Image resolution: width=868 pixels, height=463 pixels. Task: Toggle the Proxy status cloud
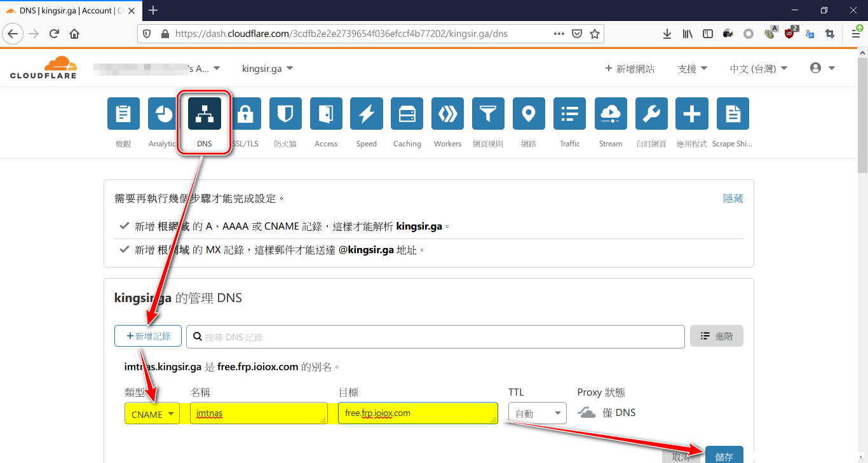[587, 413]
